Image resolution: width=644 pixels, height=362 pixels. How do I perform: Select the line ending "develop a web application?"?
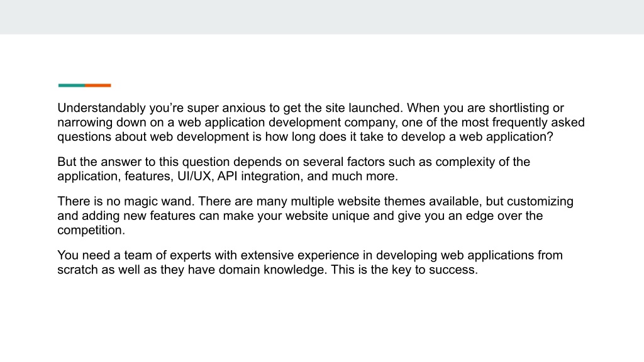click(305, 136)
